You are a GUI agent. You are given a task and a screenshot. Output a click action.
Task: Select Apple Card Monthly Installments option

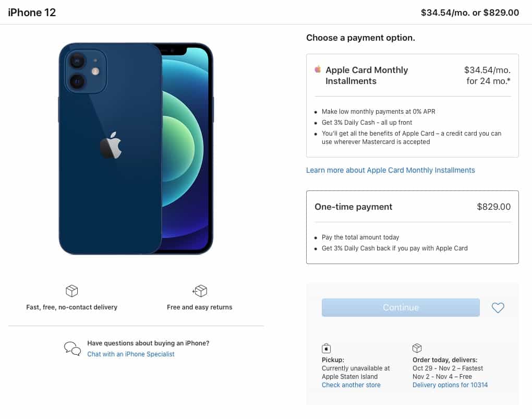[x=412, y=105]
